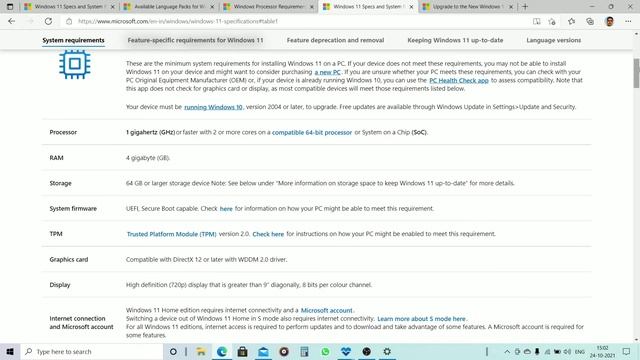Click 'here' link in System firmware row
This screenshot has width=640, height=360.
point(226,209)
